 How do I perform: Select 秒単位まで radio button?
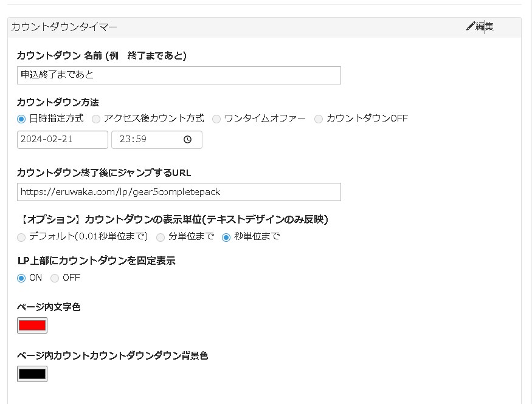click(x=226, y=238)
